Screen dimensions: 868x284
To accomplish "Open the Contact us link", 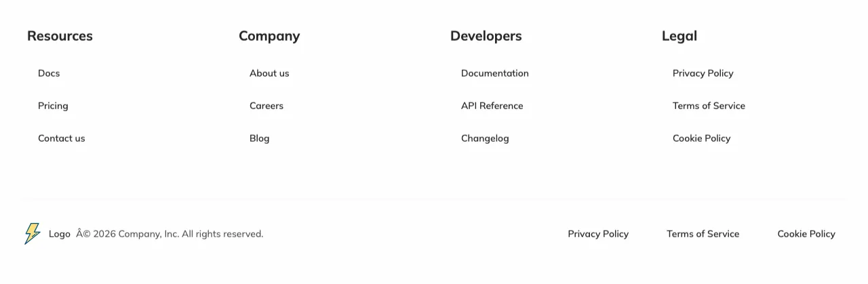I will click(62, 138).
